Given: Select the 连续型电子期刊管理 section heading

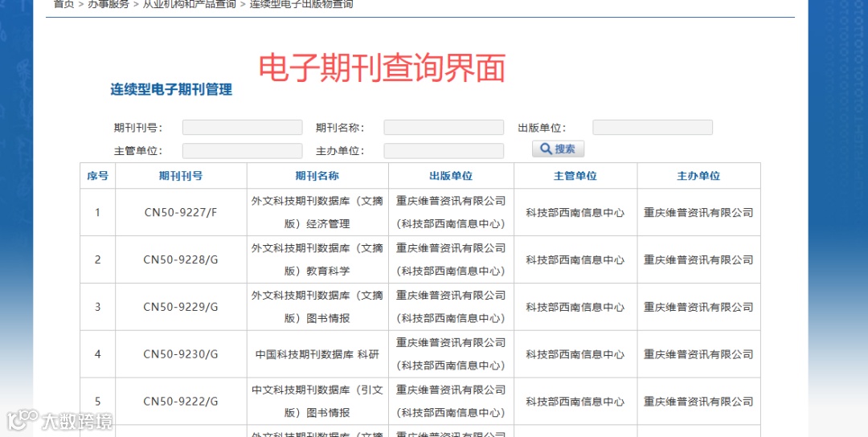Looking at the screenshot, I should point(171,89).
